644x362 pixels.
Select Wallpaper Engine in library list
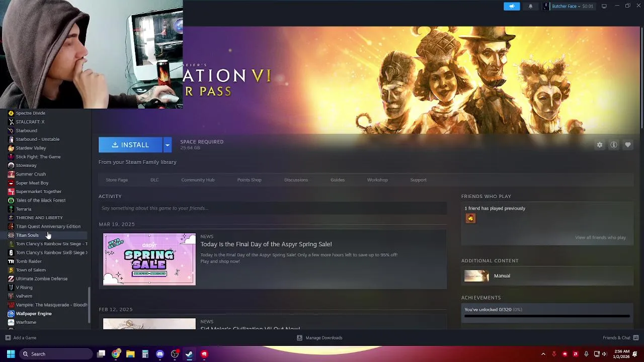pos(34,314)
